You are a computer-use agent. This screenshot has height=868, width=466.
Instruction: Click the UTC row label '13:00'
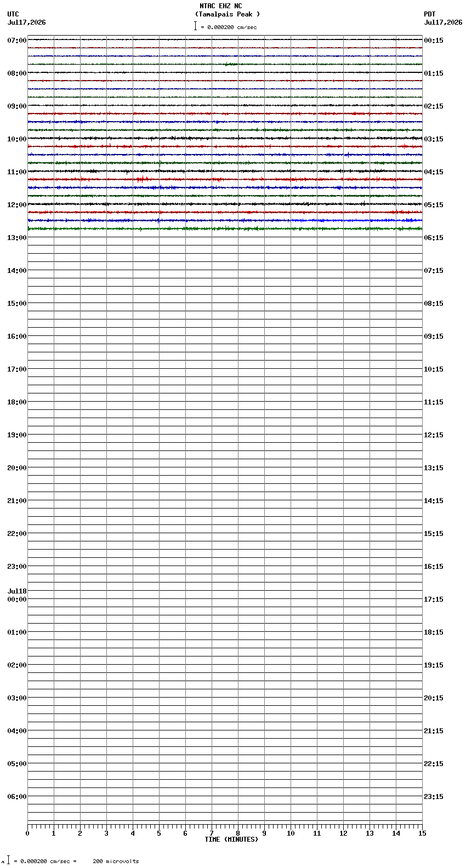point(17,238)
